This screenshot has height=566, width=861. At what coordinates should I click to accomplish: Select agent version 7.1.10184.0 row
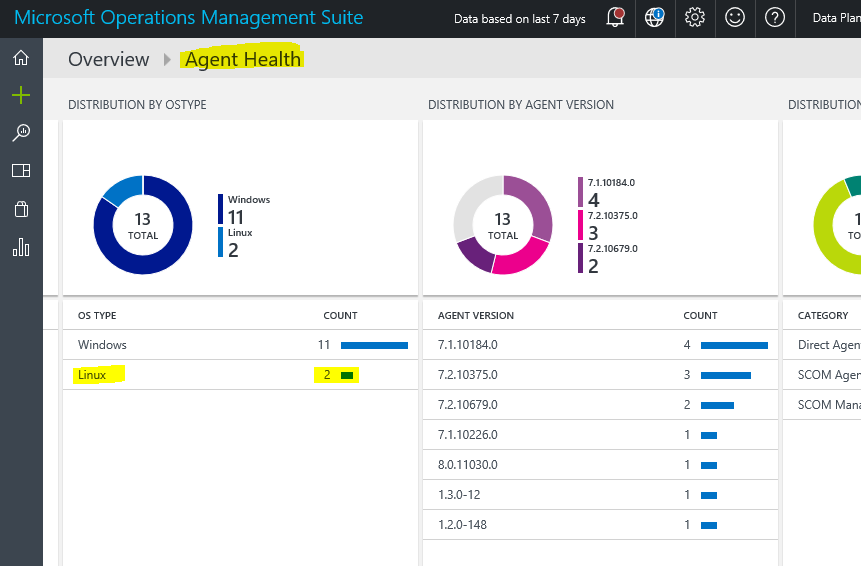[x=600, y=345]
